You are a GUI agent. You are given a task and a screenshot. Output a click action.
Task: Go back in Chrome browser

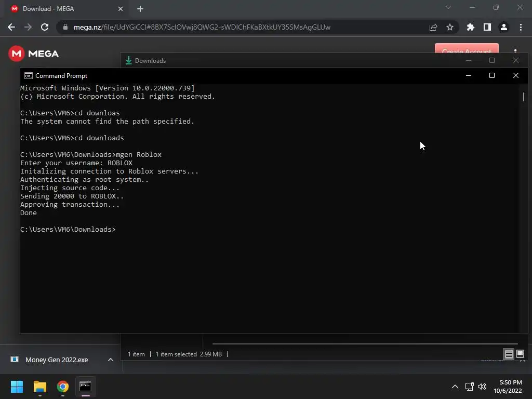pyautogui.click(x=11, y=27)
